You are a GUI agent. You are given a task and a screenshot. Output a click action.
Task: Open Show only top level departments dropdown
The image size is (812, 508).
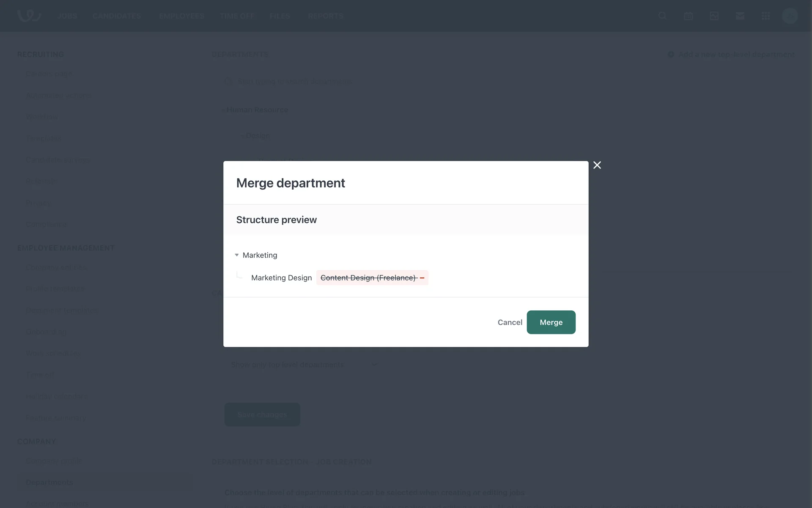pos(302,364)
